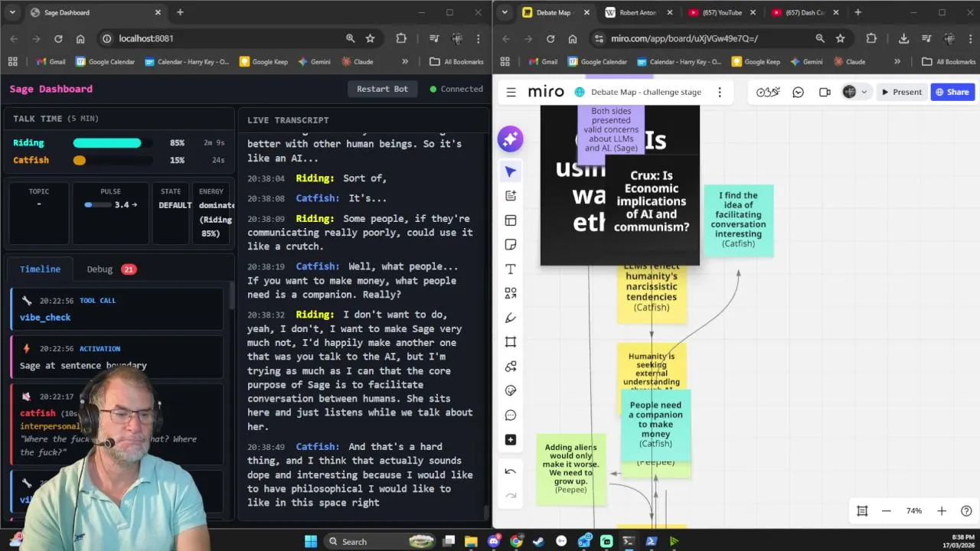The image size is (980, 551).
Task: Open Miro timer and activities icon
Action: 768,92
